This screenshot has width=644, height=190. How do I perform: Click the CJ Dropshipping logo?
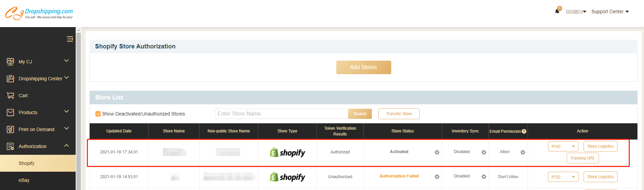(39, 13)
